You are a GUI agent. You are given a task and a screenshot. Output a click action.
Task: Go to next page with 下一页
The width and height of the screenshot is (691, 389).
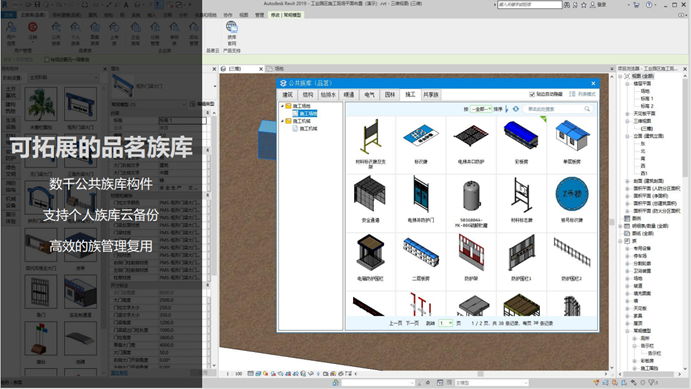[412, 323]
